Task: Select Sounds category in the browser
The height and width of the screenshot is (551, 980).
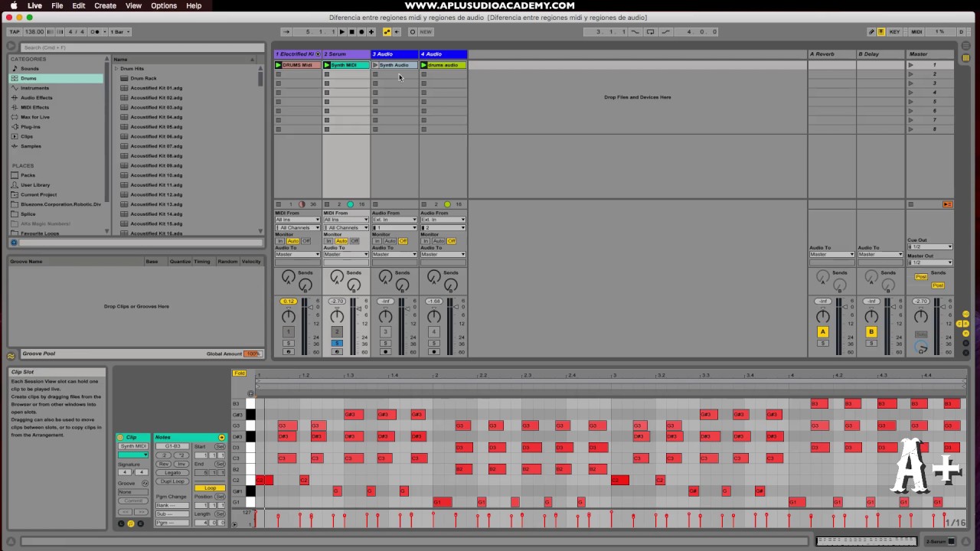Action: [30, 69]
